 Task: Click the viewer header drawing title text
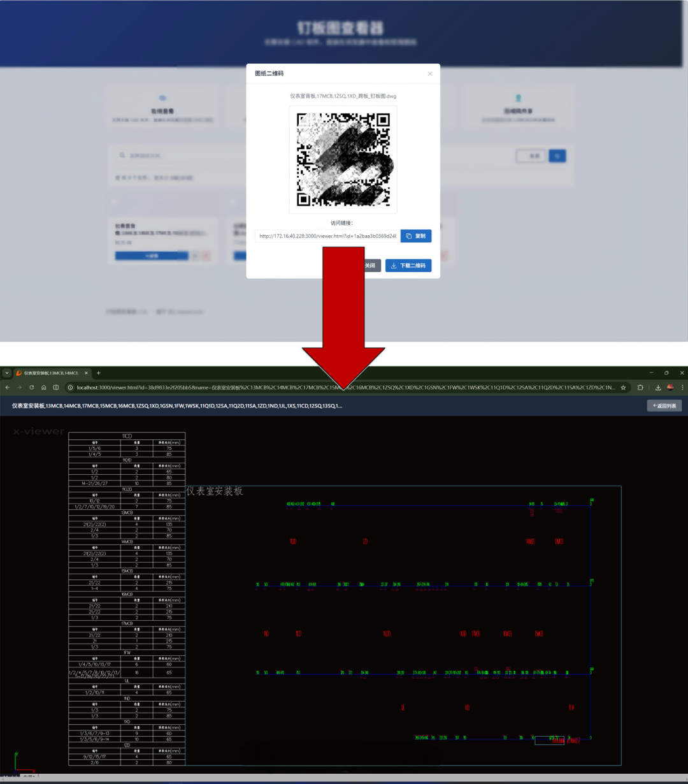pos(177,405)
